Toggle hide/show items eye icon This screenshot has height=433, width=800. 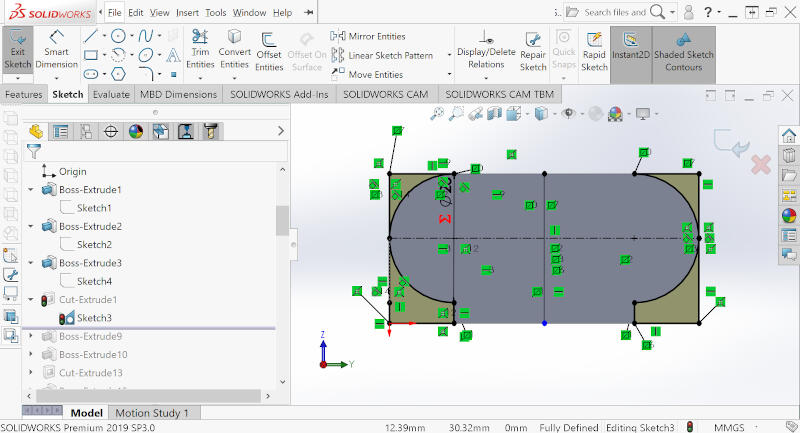(x=568, y=113)
